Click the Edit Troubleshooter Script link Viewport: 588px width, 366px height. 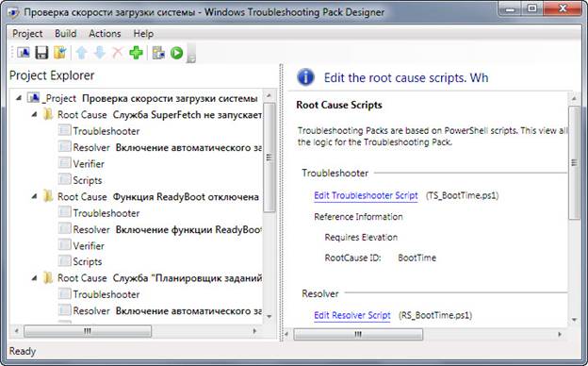pyautogui.click(x=366, y=195)
